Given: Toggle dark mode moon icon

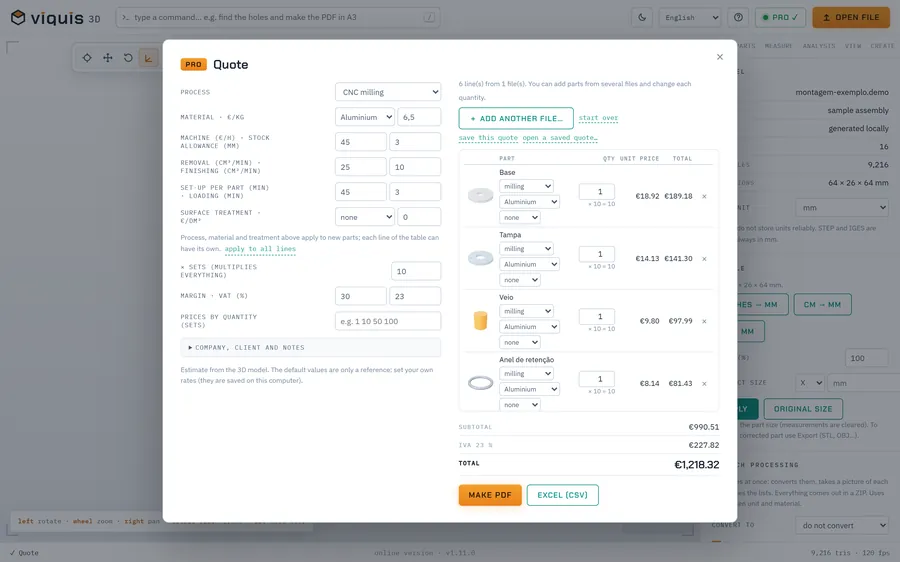Looking at the screenshot, I should (642, 17).
